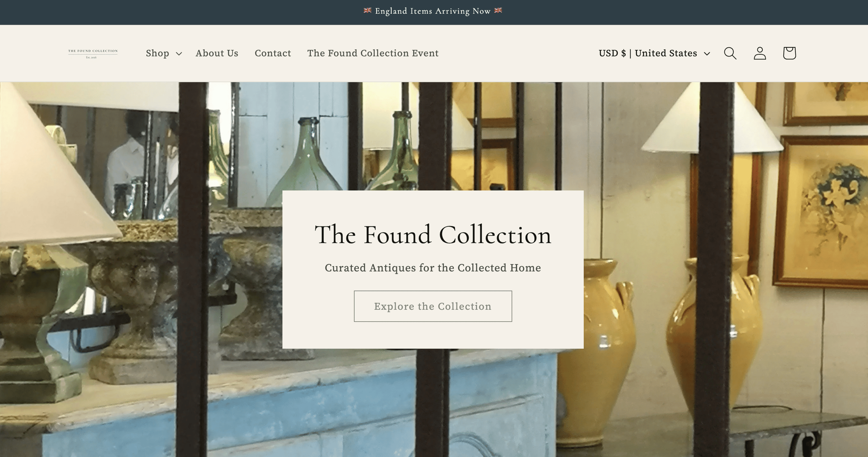
Task: Open the account login icon
Action: tap(759, 53)
